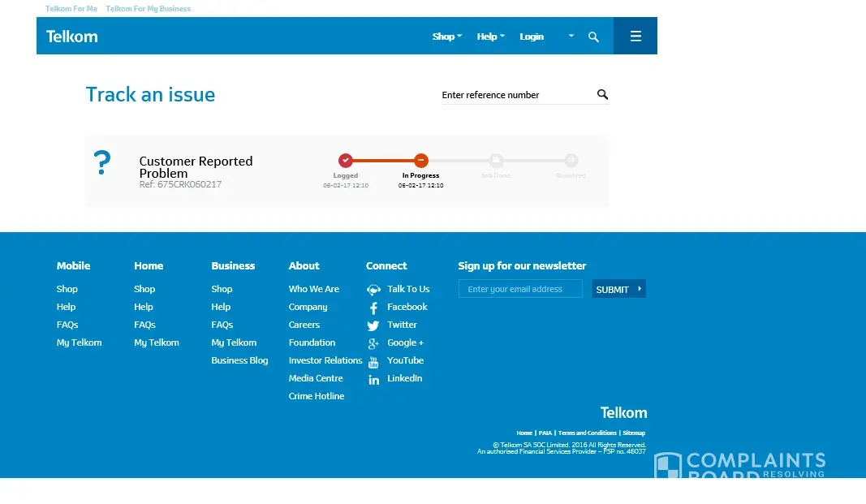Click the Customer Reported Problem title
The height and width of the screenshot is (504, 866).
click(x=196, y=166)
